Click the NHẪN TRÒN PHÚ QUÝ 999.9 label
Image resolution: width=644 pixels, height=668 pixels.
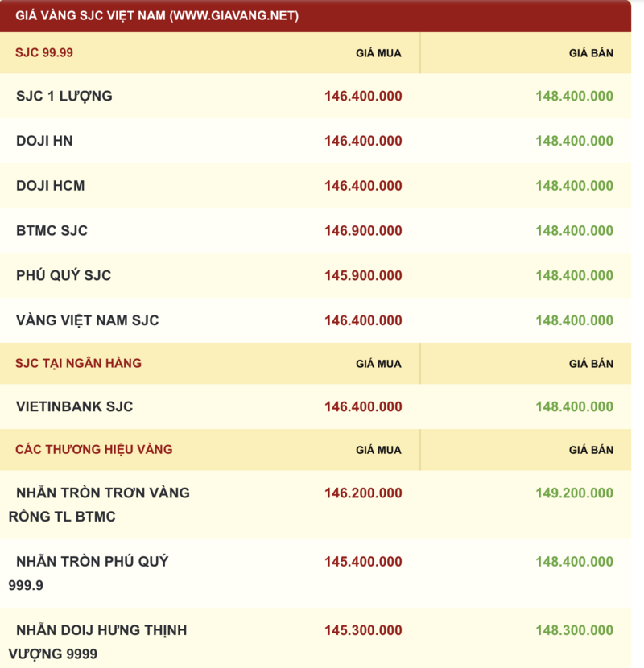[x=89, y=572]
